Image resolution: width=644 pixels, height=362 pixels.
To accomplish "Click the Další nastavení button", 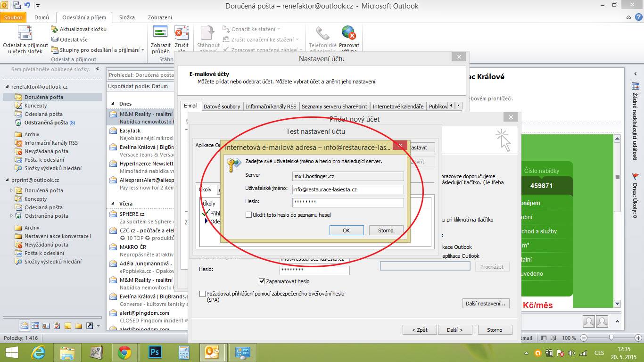I will click(486, 304).
